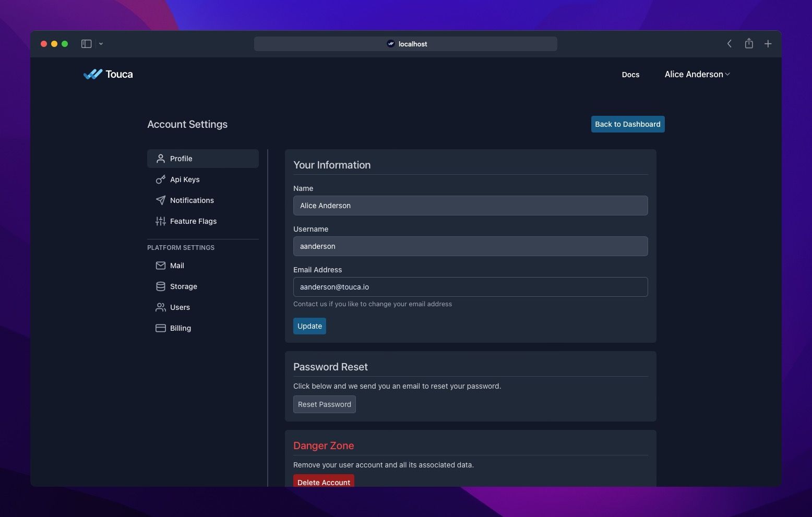This screenshot has height=517, width=812.
Task: Click the Profile person icon in sidebar
Action: click(161, 159)
